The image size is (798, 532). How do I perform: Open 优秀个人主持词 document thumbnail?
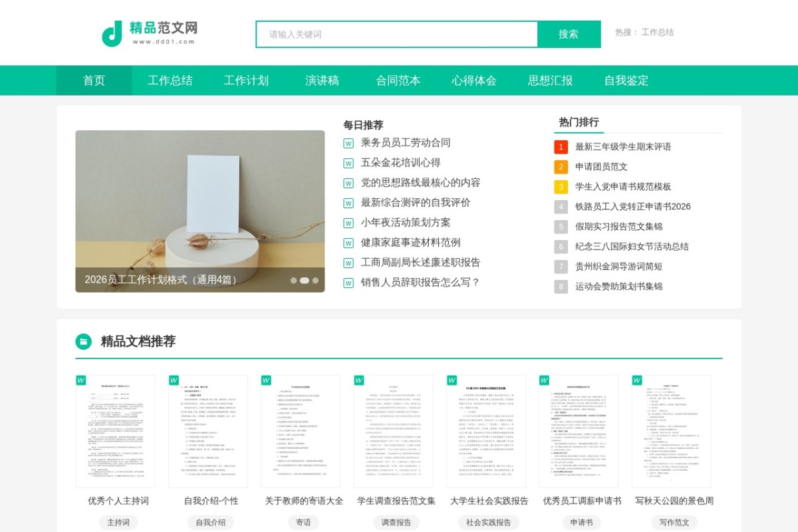pos(115,432)
